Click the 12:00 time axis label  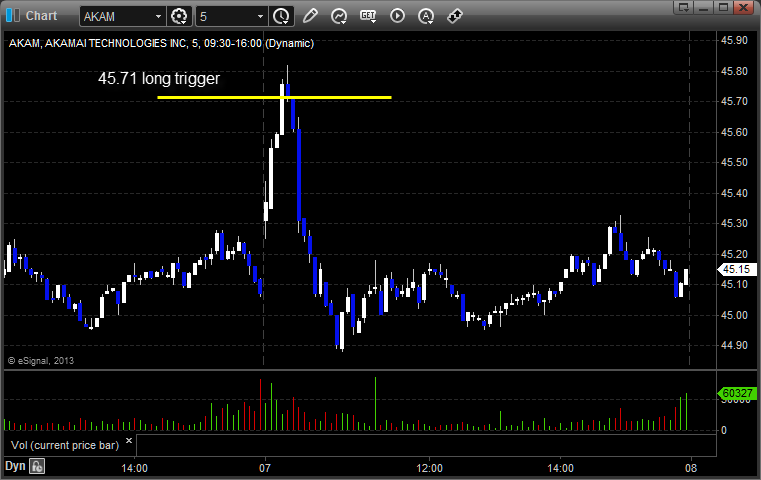pos(430,468)
